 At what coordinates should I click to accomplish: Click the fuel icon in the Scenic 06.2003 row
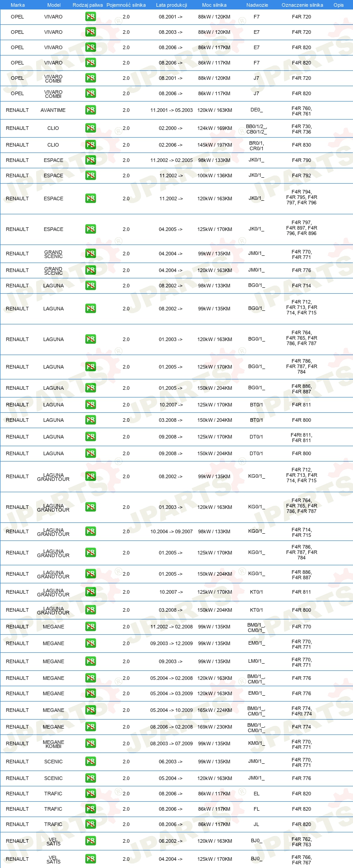coord(91,762)
